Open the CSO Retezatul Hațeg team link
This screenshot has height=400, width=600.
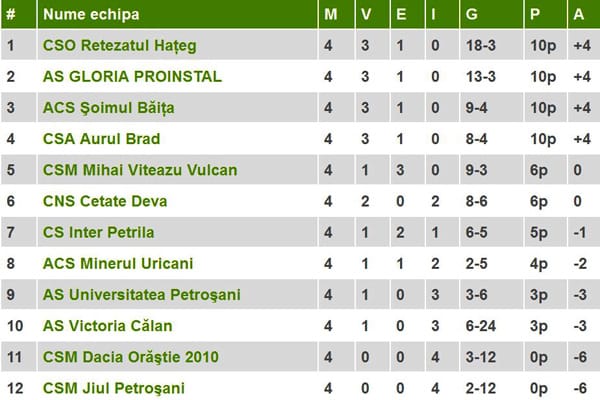(120, 45)
